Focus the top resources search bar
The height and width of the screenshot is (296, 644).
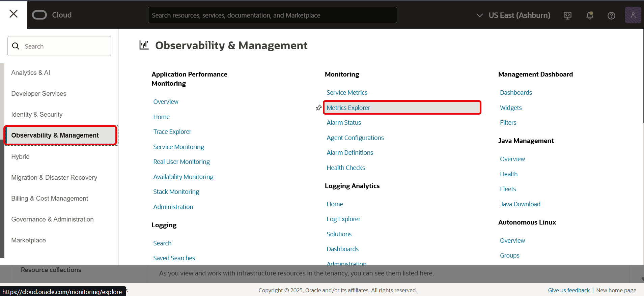click(272, 16)
